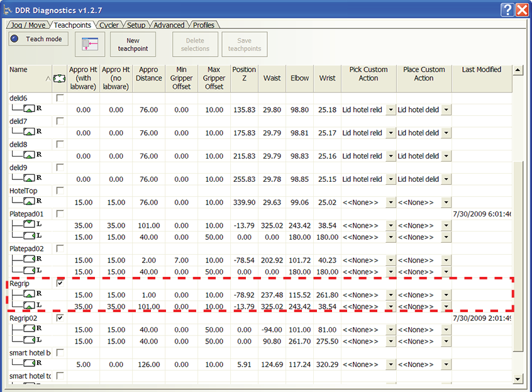Switch to the Cycler tab
The height and width of the screenshot is (392, 532).
tap(109, 25)
